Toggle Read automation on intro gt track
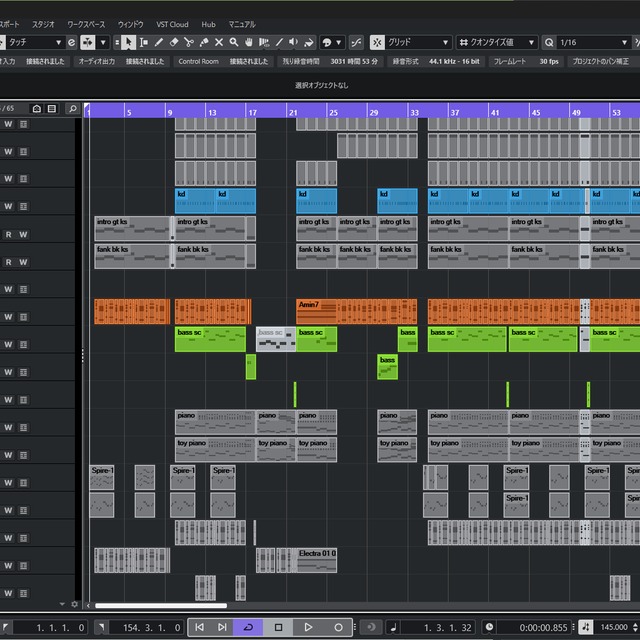This screenshot has width=640, height=640. [8, 234]
